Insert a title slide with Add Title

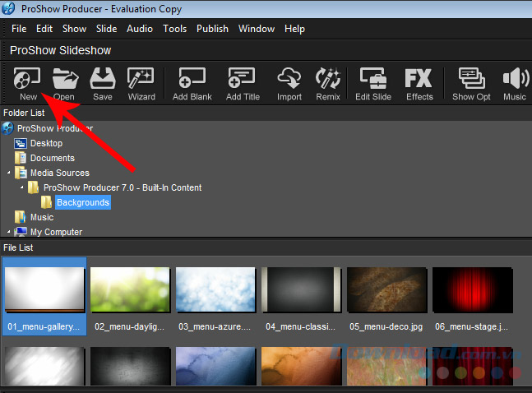pyautogui.click(x=243, y=84)
